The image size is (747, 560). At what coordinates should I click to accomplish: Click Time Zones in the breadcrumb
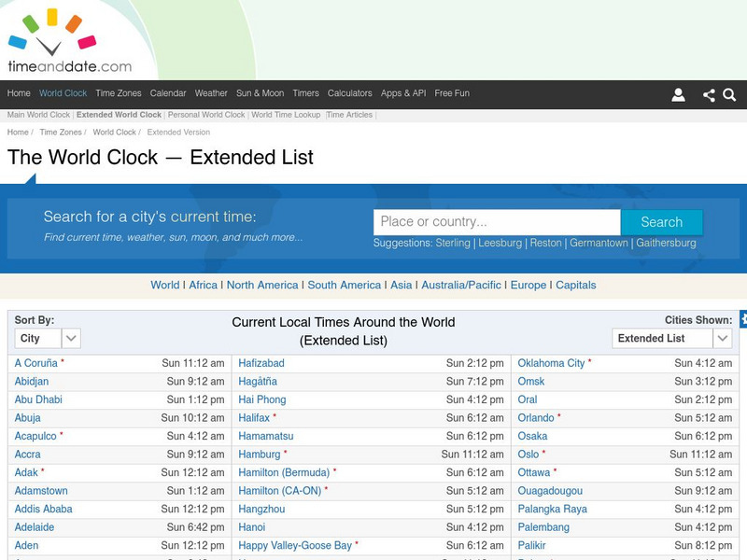coord(61,133)
